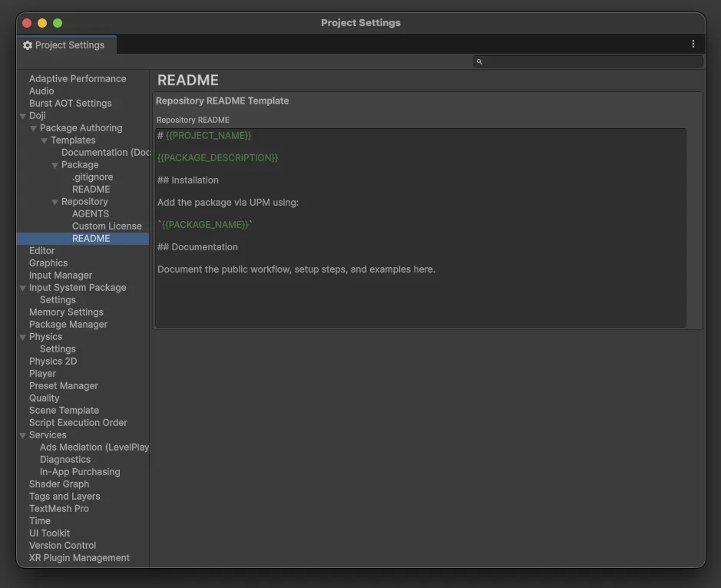Click the {{PACKAGE_DESCRIPTION}} placeholder line

pos(217,157)
